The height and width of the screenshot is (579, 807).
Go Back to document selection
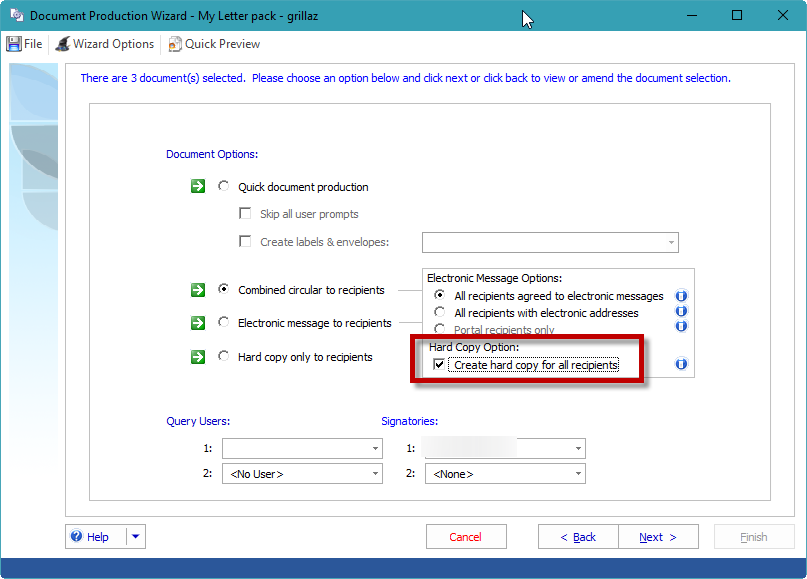pos(578,537)
